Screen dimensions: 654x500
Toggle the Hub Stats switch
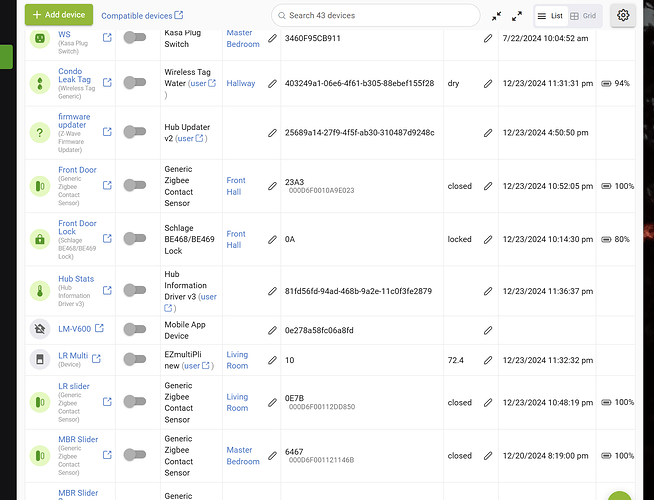coord(135,290)
